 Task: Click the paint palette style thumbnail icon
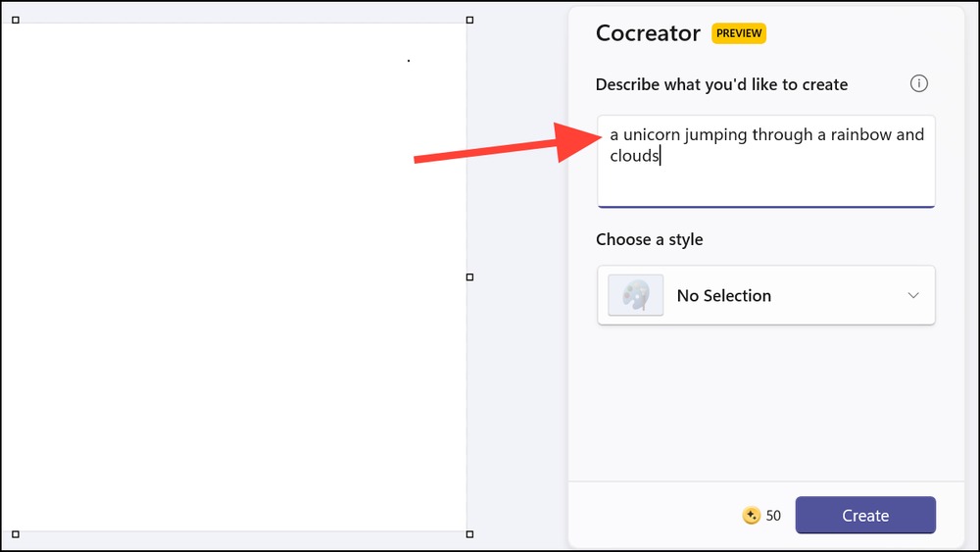coord(636,295)
